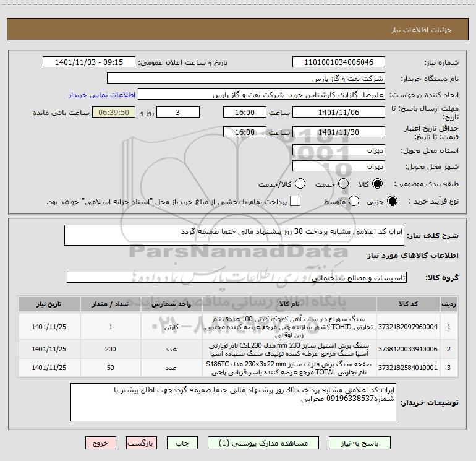Click the TOHID سنگ سوراخ دار item name
Screen dimensions: 476x461
[289, 327]
